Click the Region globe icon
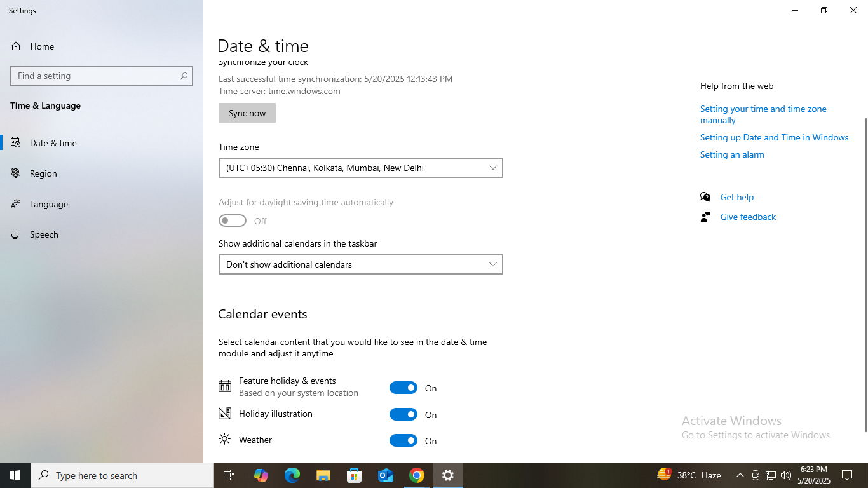The width and height of the screenshot is (868, 488). pyautogui.click(x=16, y=173)
